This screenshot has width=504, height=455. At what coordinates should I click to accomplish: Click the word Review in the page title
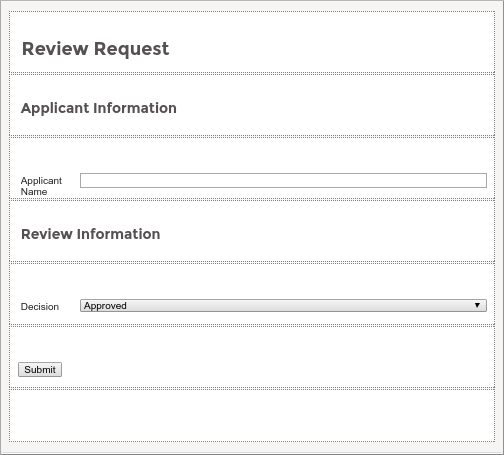click(55, 49)
